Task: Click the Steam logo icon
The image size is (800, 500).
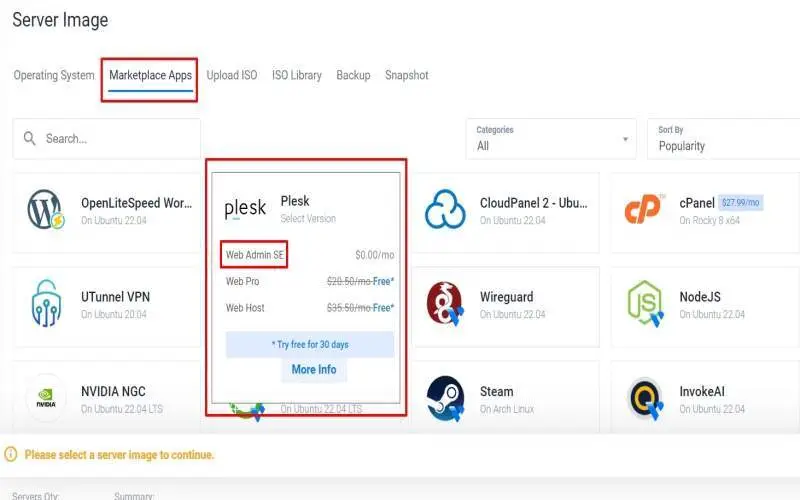Action: coord(444,398)
